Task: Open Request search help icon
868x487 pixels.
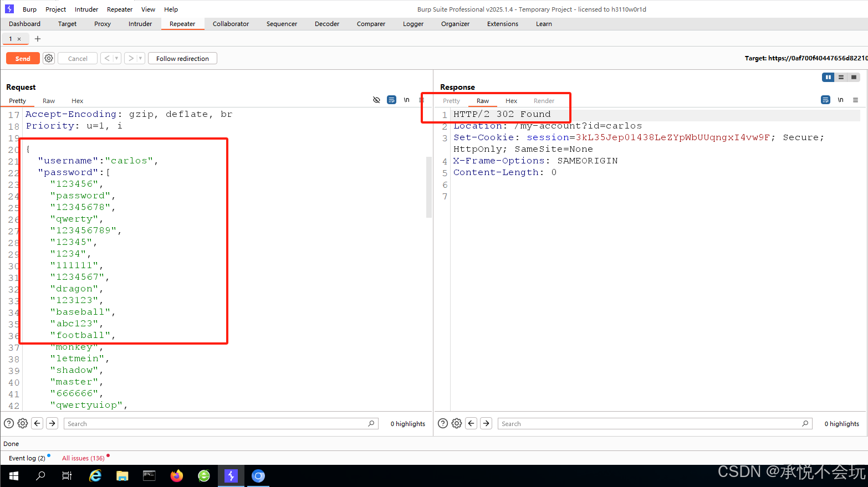Action: click(9, 423)
